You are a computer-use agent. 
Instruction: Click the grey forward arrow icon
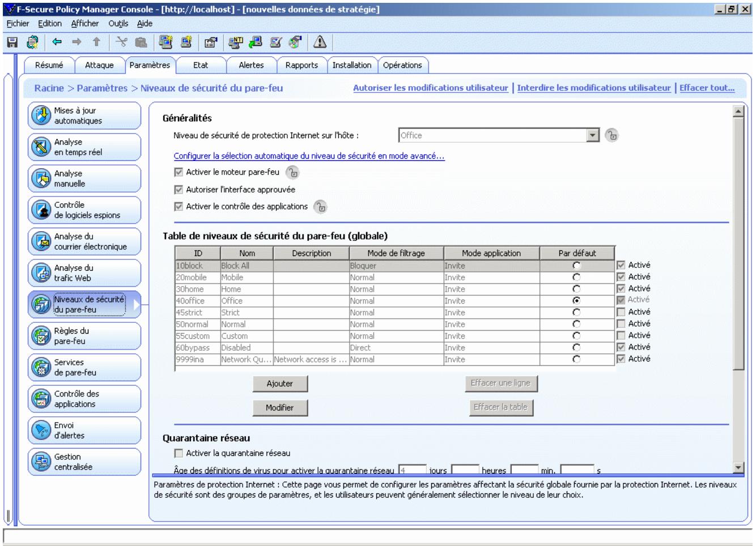(77, 41)
